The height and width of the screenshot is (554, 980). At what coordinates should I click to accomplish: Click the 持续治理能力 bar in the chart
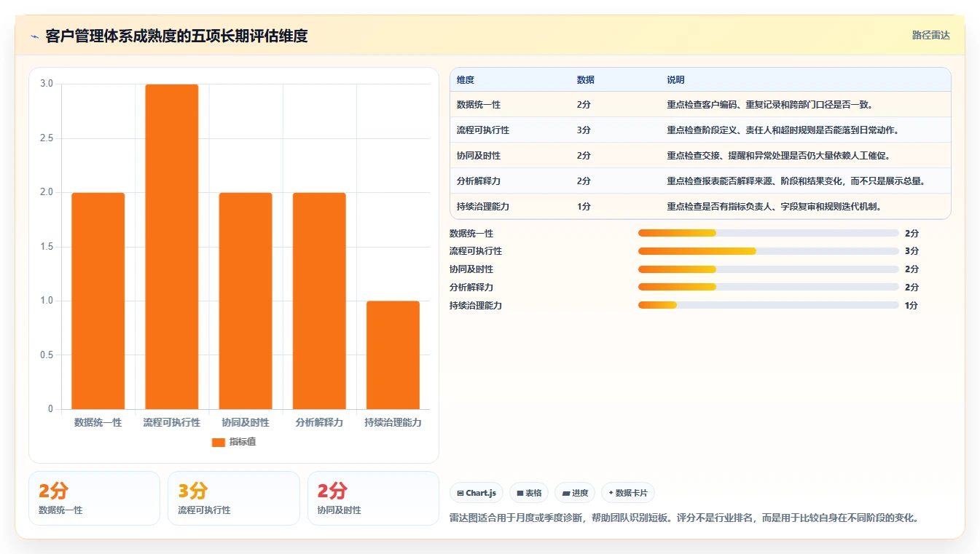tap(393, 355)
